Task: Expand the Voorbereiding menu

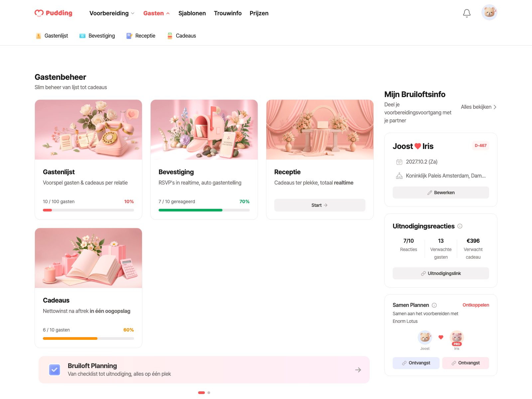Action: pos(112,13)
